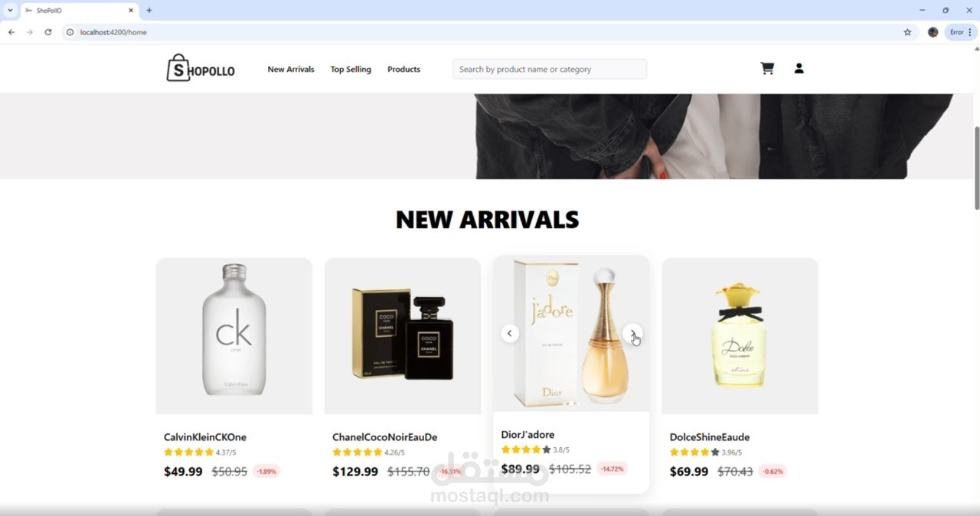Viewport: 980px width, 516px height.
Task: Click the Shopollo logo
Action: 201,68
